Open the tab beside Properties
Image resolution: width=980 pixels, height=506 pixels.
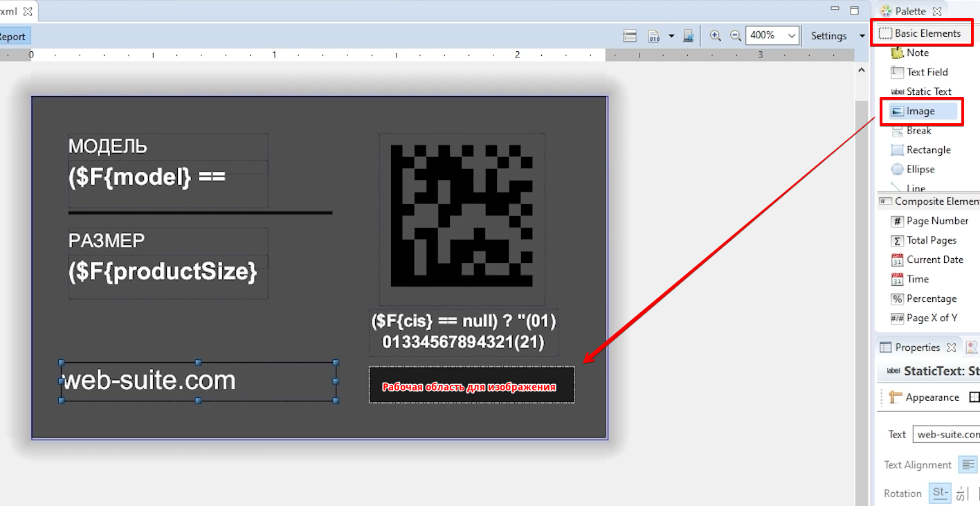click(x=972, y=347)
